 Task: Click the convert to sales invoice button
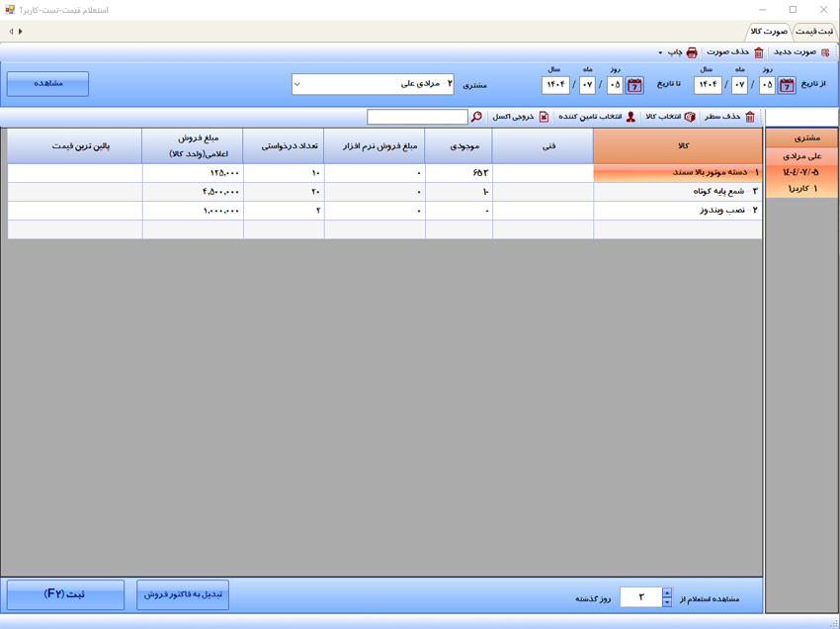tap(183, 594)
